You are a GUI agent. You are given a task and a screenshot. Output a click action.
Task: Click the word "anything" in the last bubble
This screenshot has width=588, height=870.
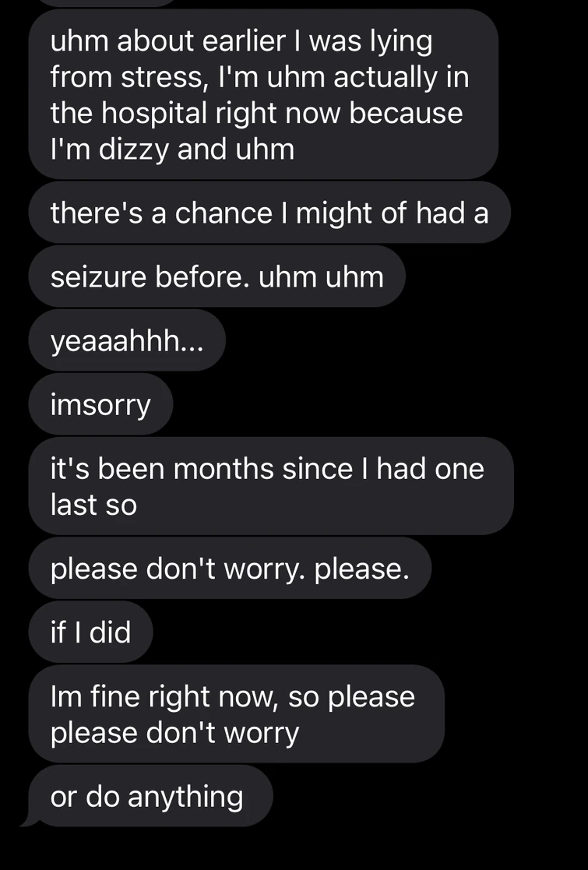point(185,798)
